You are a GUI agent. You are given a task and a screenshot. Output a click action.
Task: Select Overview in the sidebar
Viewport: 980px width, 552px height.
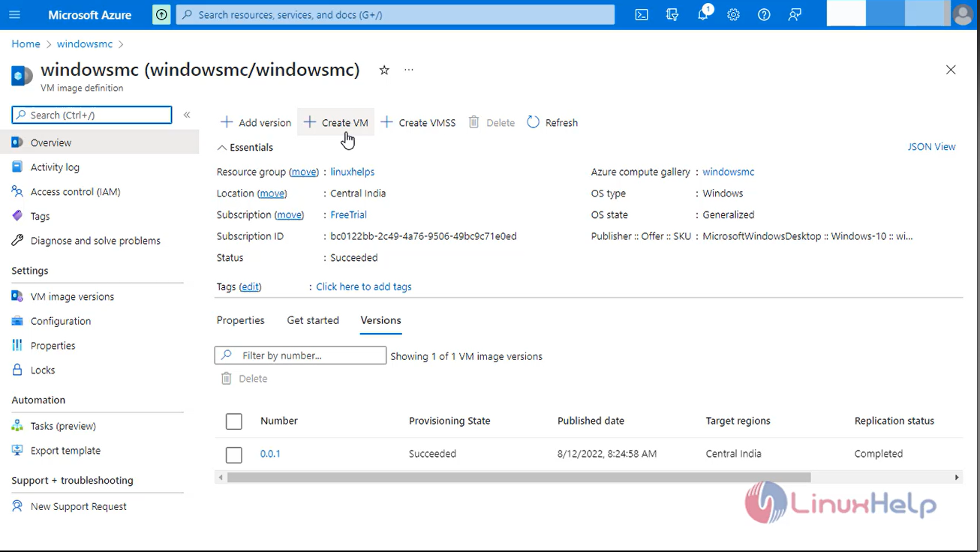tap(99, 142)
